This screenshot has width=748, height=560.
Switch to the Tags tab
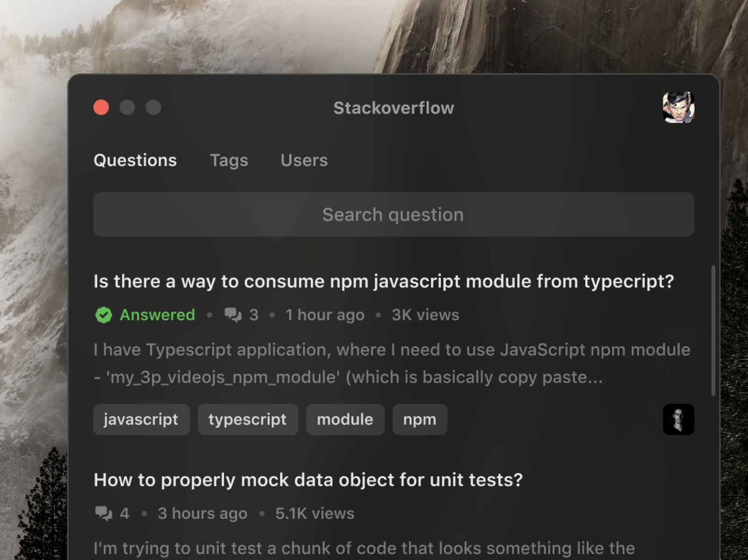(229, 160)
